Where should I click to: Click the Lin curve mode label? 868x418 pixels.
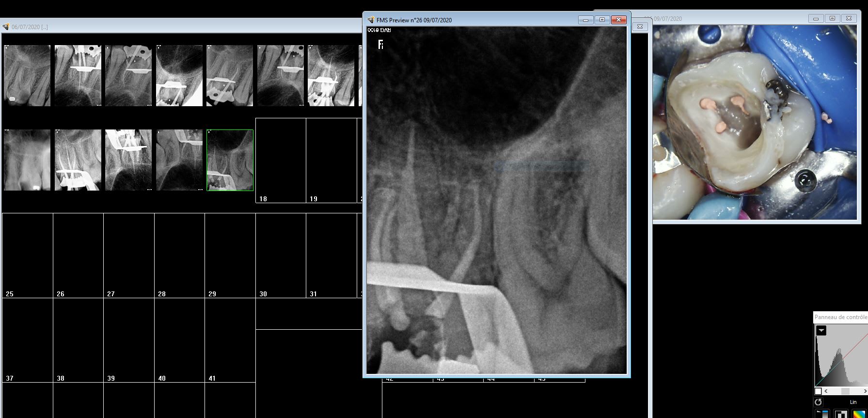853,402
